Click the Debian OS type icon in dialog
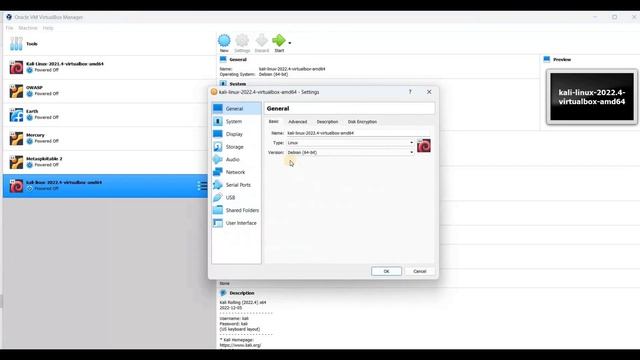 (x=424, y=146)
